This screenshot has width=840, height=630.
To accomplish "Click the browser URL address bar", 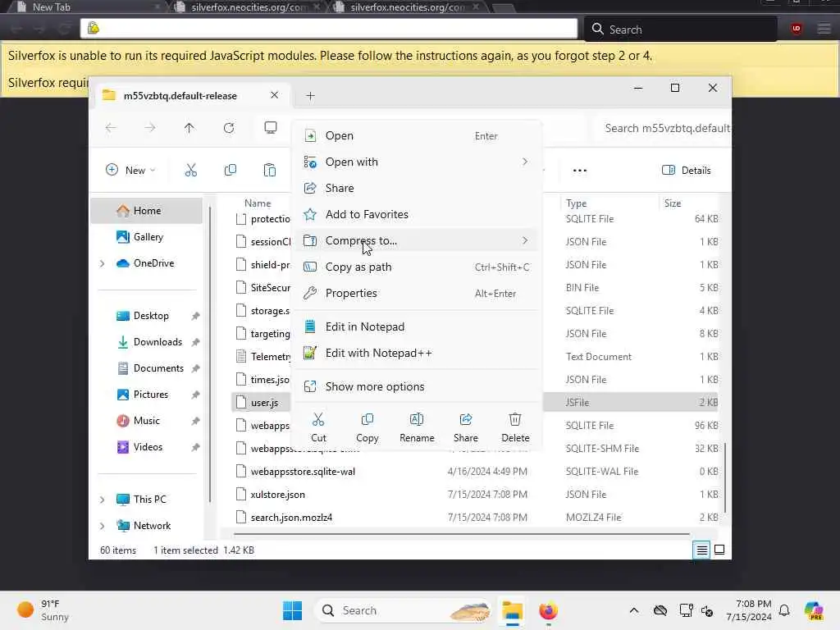I will [x=329, y=29].
